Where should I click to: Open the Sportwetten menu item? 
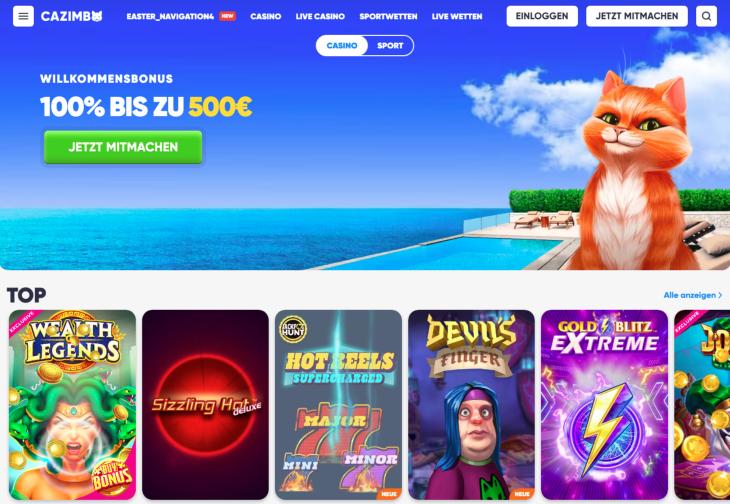click(x=388, y=16)
